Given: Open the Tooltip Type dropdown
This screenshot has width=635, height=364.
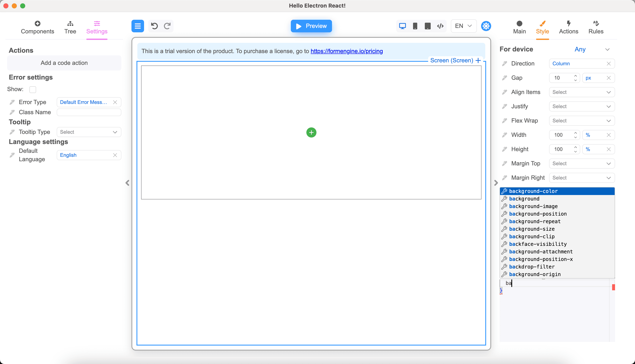Looking at the screenshot, I should pos(89,132).
